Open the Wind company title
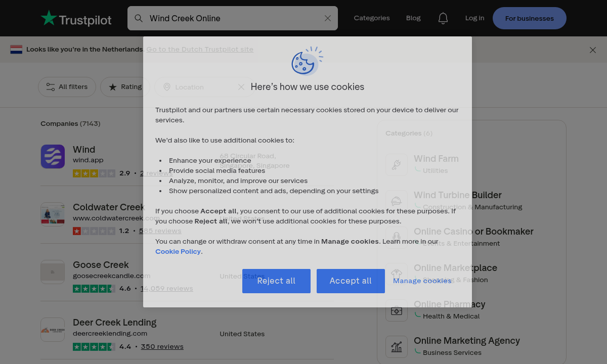 (x=84, y=150)
